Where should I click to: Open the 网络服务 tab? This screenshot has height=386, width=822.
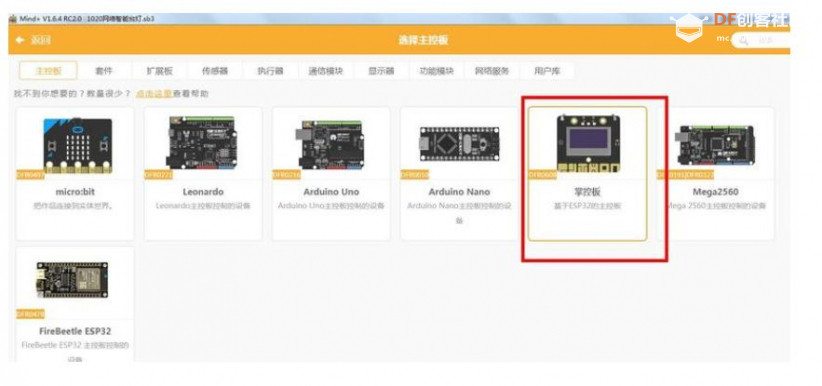click(492, 71)
